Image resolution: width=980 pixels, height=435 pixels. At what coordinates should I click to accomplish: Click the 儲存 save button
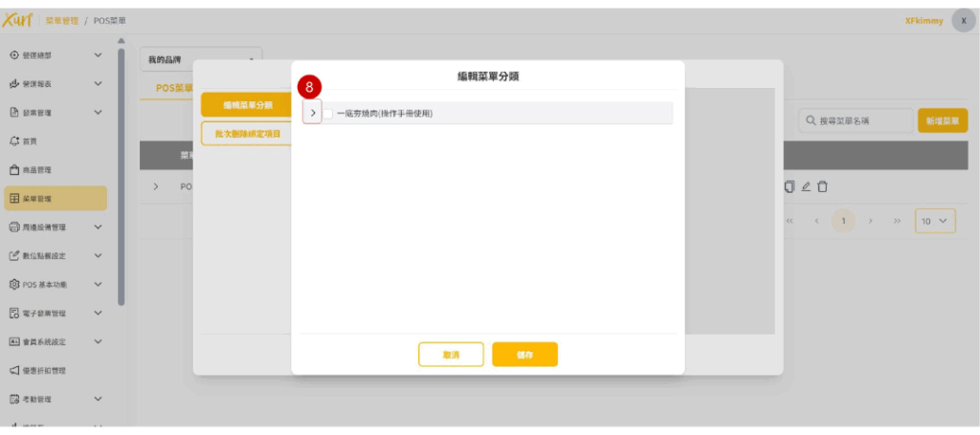524,355
